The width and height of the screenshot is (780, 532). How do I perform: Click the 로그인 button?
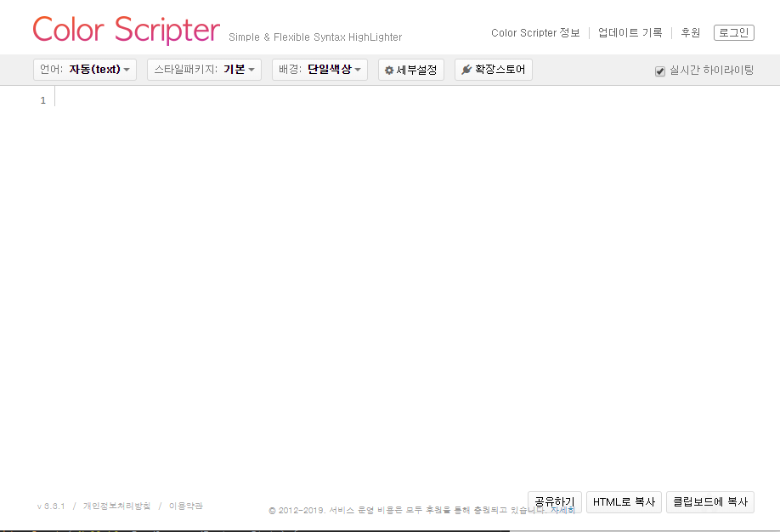coord(734,33)
